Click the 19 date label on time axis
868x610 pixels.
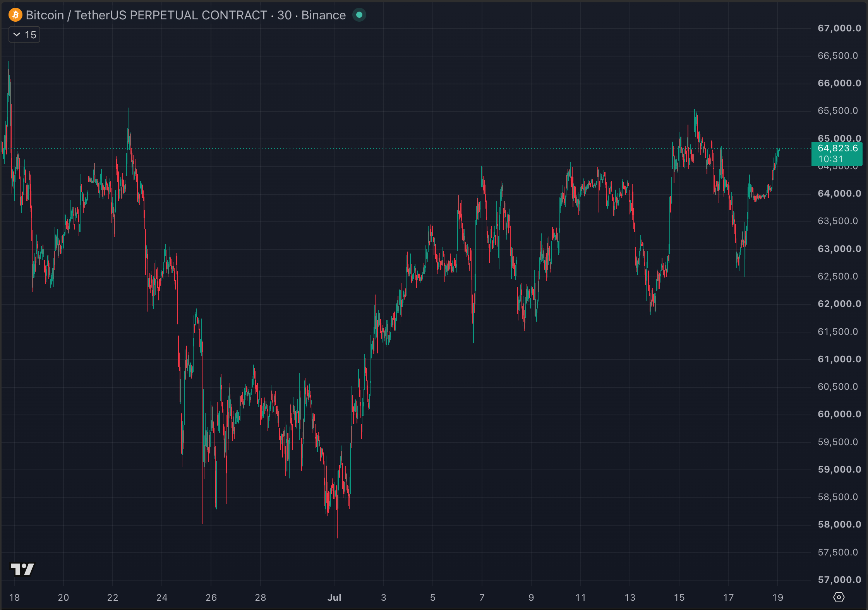click(x=778, y=598)
